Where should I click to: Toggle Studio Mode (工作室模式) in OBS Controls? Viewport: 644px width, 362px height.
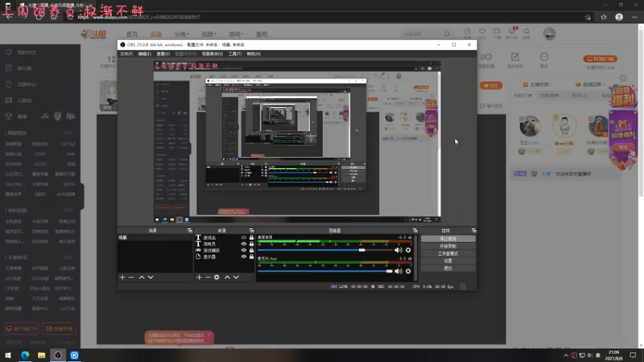pyautogui.click(x=448, y=253)
